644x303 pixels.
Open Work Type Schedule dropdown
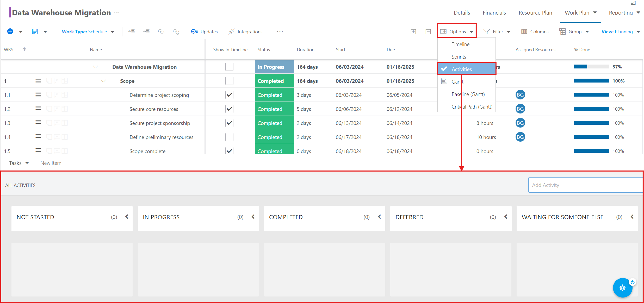tap(88, 31)
